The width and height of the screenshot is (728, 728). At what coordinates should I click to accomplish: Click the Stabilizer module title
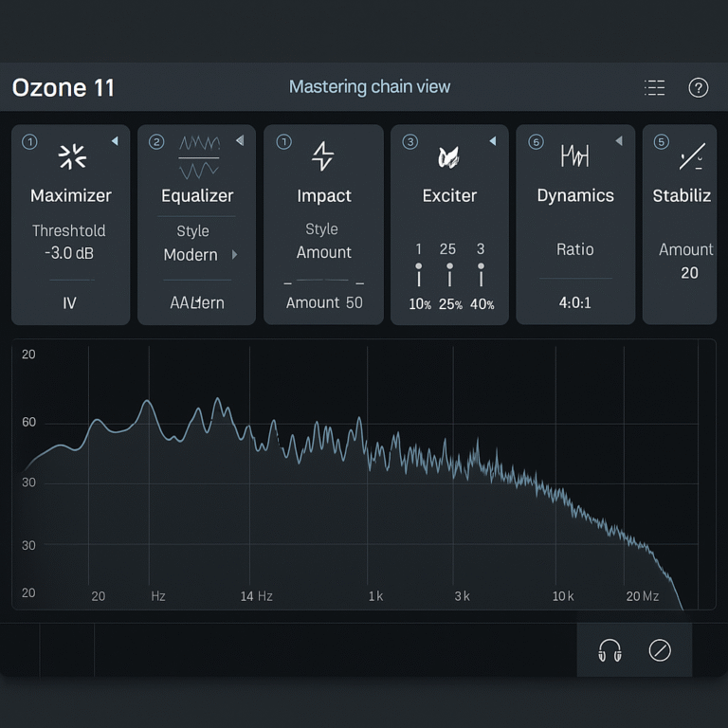682,195
